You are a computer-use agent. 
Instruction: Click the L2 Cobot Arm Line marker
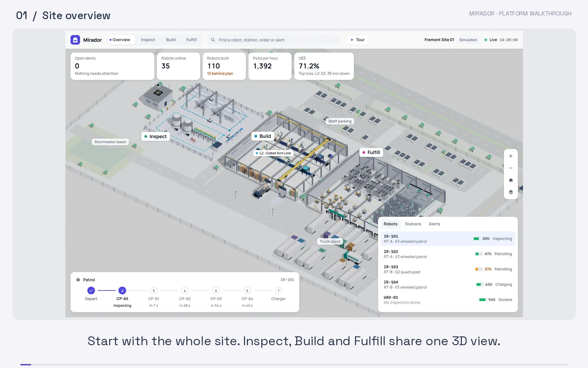click(x=273, y=153)
